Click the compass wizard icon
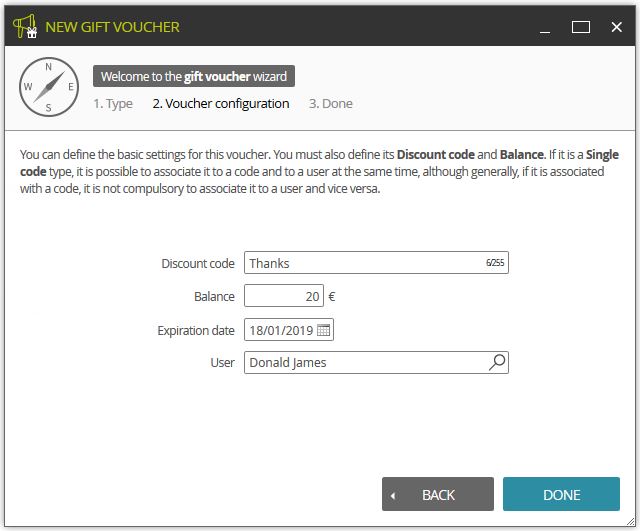Screen dimensions: 640x531 pos(49,87)
